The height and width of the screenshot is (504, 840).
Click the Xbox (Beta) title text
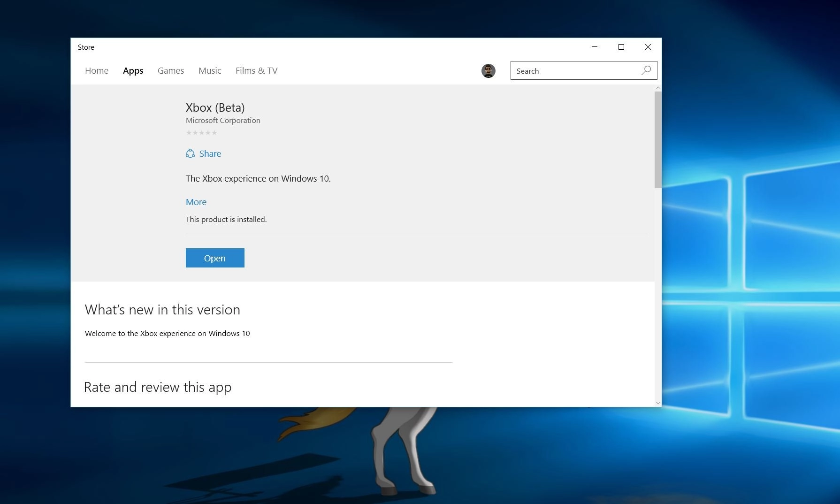pyautogui.click(x=215, y=107)
